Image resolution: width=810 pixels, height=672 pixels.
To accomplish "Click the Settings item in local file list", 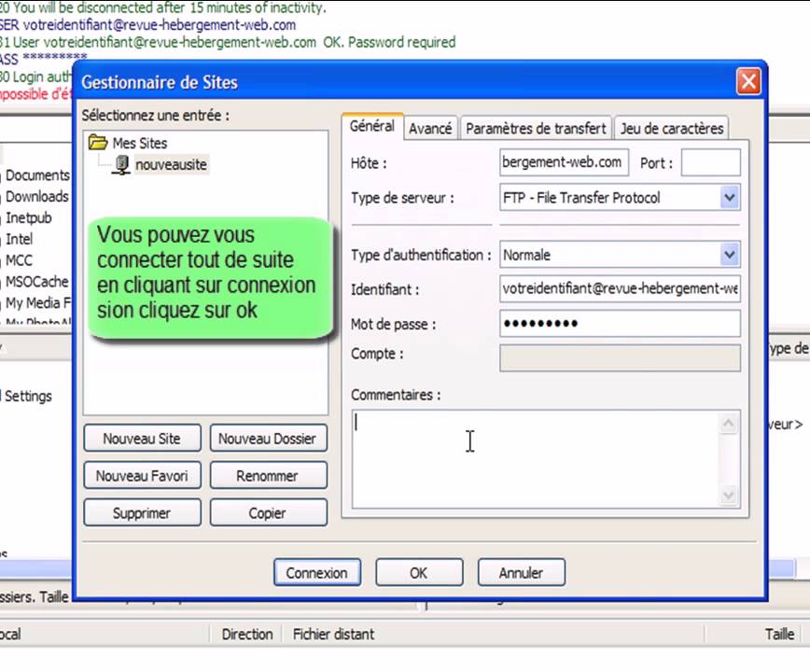I will pos(28,396).
